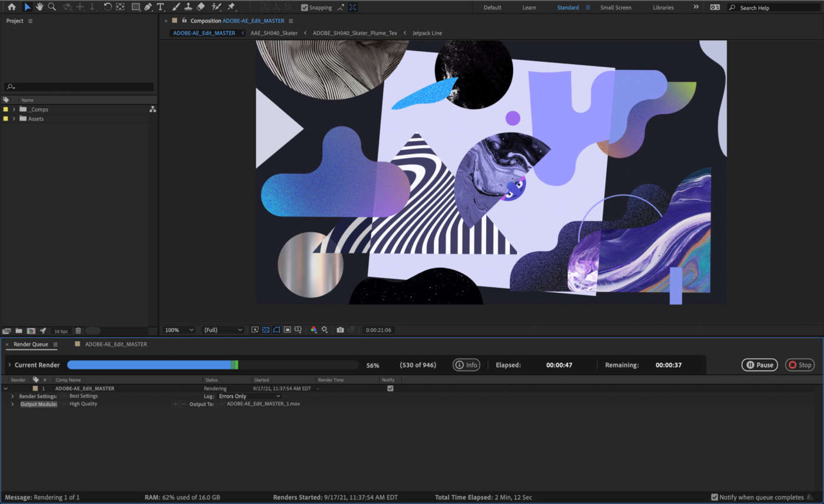This screenshot has height=504, width=824.
Task: Open the Libraries workspace menu
Action: pos(663,7)
